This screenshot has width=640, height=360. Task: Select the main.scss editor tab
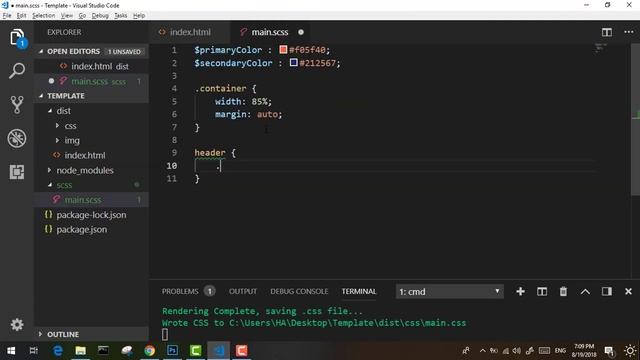tap(270, 32)
